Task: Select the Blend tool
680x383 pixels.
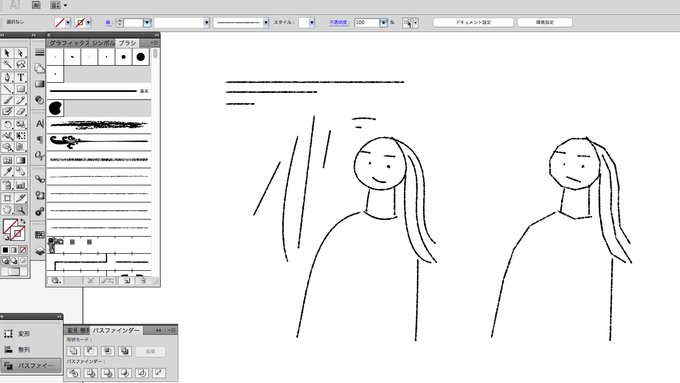Action: pyautogui.click(x=20, y=172)
